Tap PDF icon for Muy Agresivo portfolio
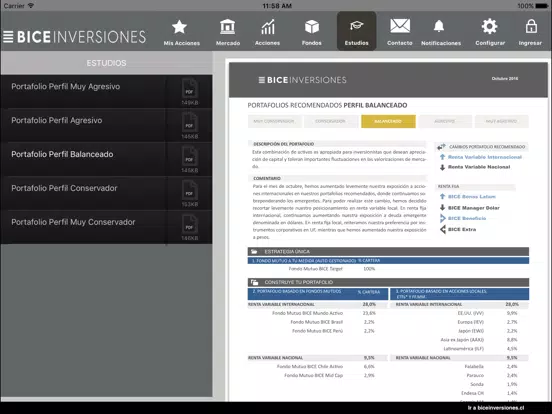The width and height of the screenshot is (552, 414). point(189,88)
